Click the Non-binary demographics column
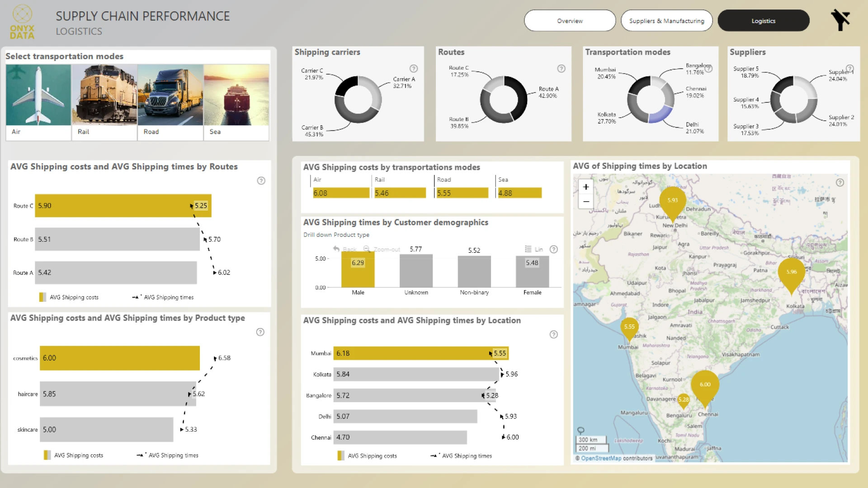The height and width of the screenshot is (488, 868). [474, 272]
